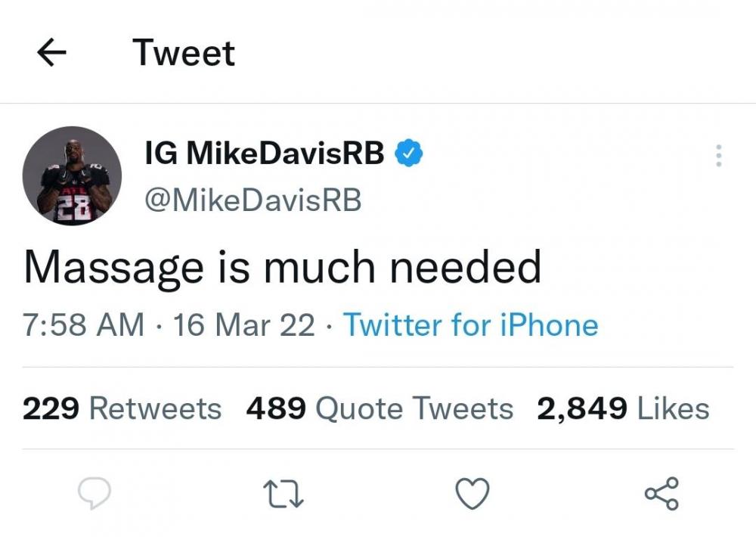Share the tweet via the share icon
This screenshot has height=537, width=756.
[x=661, y=495]
